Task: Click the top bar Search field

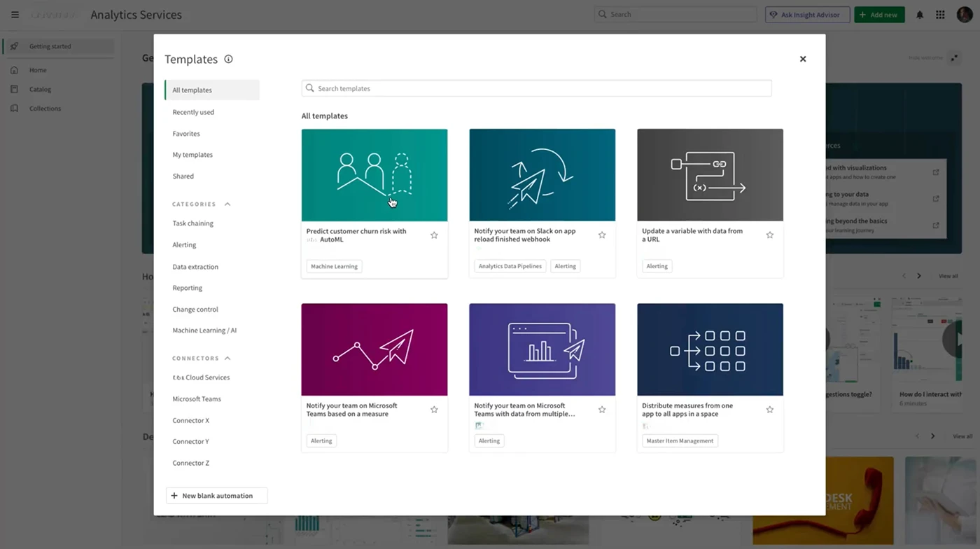Action: (x=675, y=15)
